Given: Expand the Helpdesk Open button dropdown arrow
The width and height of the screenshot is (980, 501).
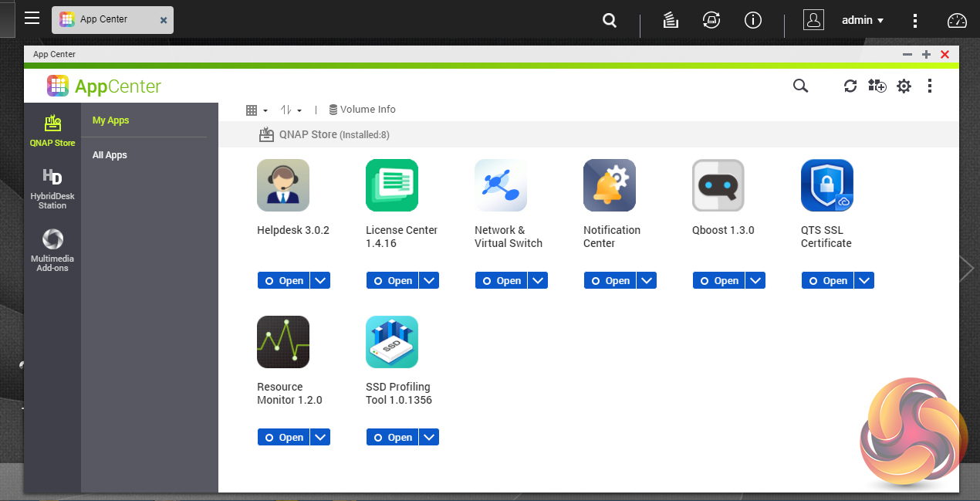Looking at the screenshot, I should coord(320,281).
